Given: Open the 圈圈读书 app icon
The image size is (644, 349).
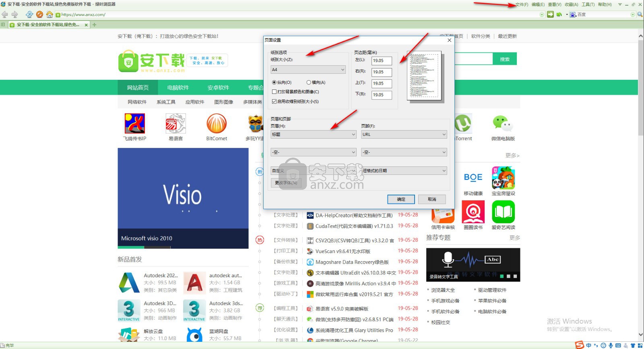Looking at the screenshot, I should coord(473,212).
